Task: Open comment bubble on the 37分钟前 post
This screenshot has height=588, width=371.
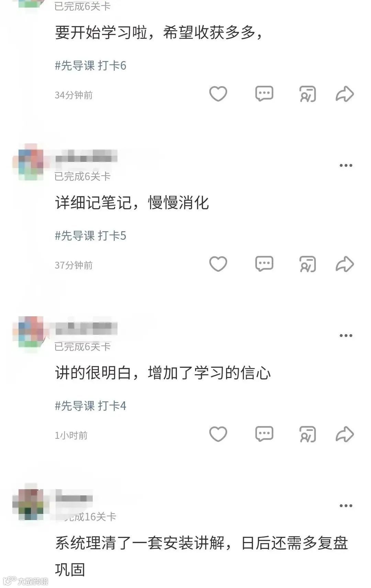Action: [264, 264]
